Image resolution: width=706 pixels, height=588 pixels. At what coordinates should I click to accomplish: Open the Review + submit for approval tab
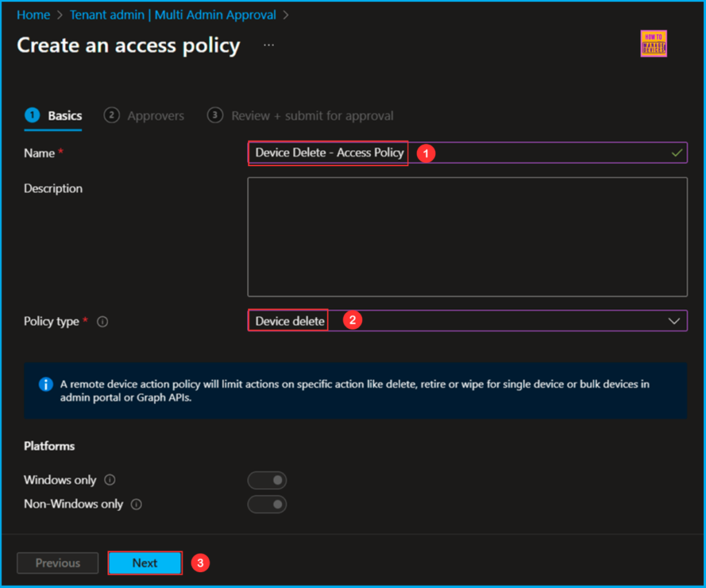click(x=312, y=115)
